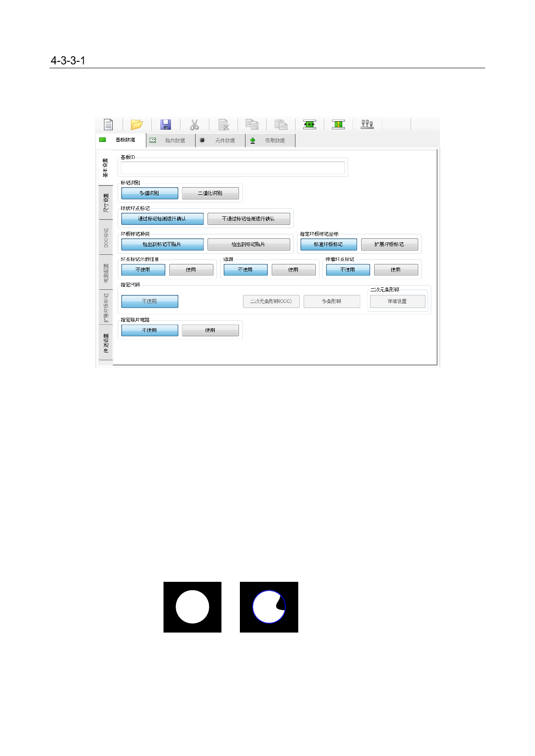535x756 pixels.
Task: Set 指定贴片电路 to 使用
Action: click(210, 330)
